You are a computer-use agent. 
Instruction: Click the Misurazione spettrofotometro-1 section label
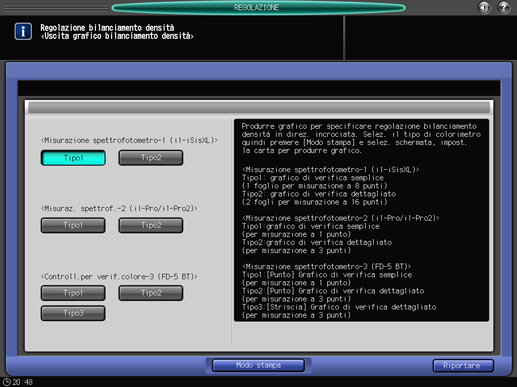pyautogui.click(x=129, y=140)
